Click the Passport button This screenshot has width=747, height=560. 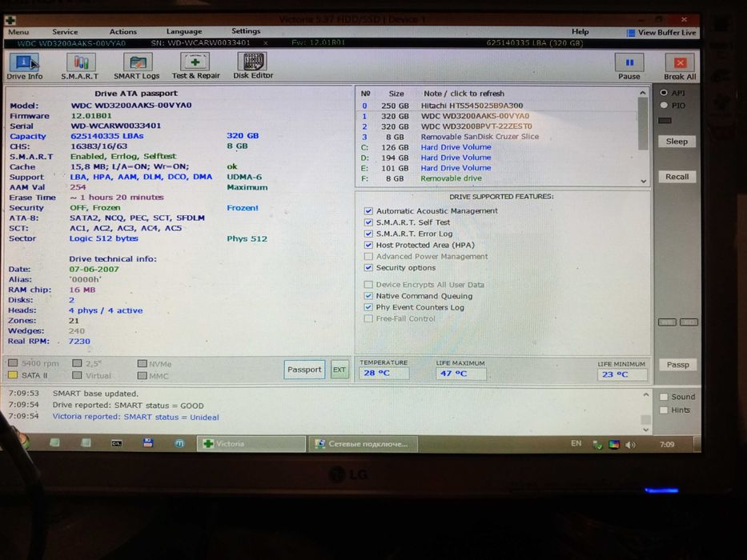coord(304,370)
